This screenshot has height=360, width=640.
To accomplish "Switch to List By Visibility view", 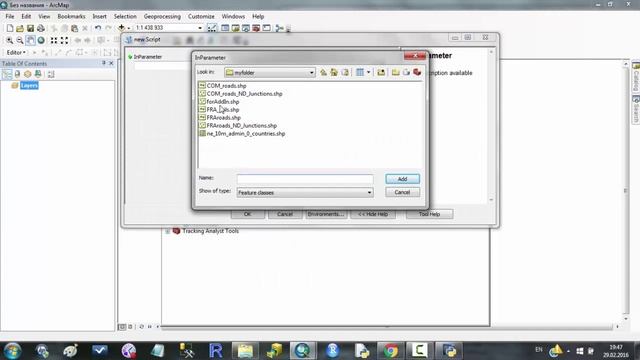I will (x=28, y=74).
